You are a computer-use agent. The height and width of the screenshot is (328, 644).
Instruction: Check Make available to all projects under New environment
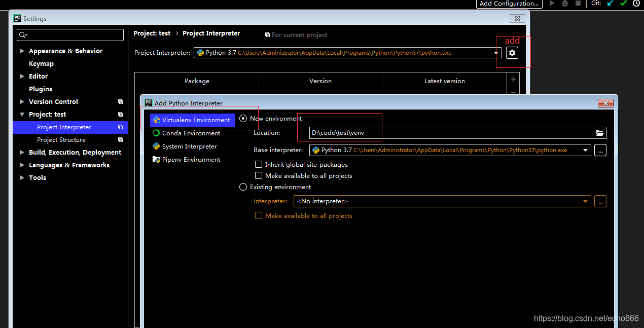pos(259,175)
